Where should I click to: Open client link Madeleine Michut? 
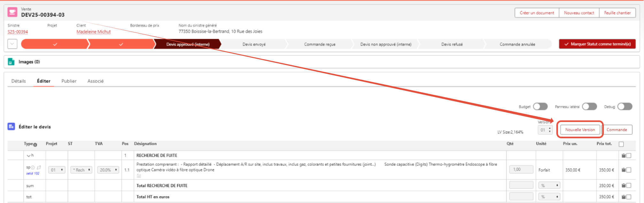[x=94, y=32]
